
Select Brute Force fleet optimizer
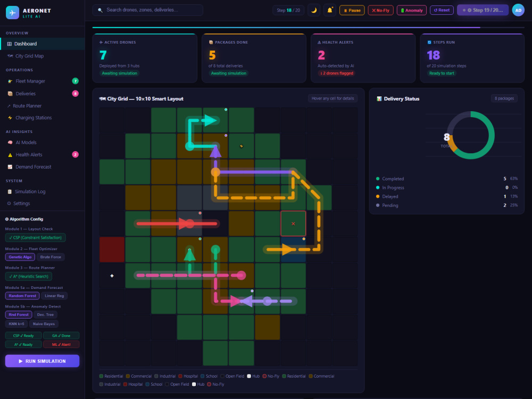click(x=51, y=257)
